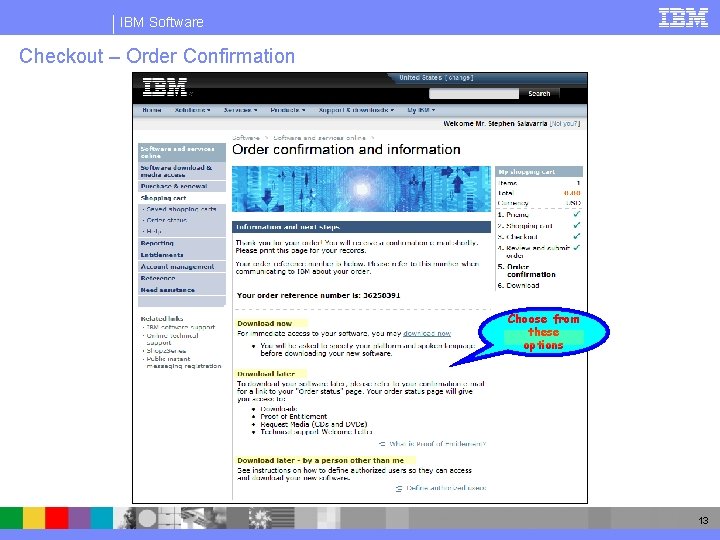720x540 pixels.
Task: Open IBM software support related link
Action: coord(180,327)
